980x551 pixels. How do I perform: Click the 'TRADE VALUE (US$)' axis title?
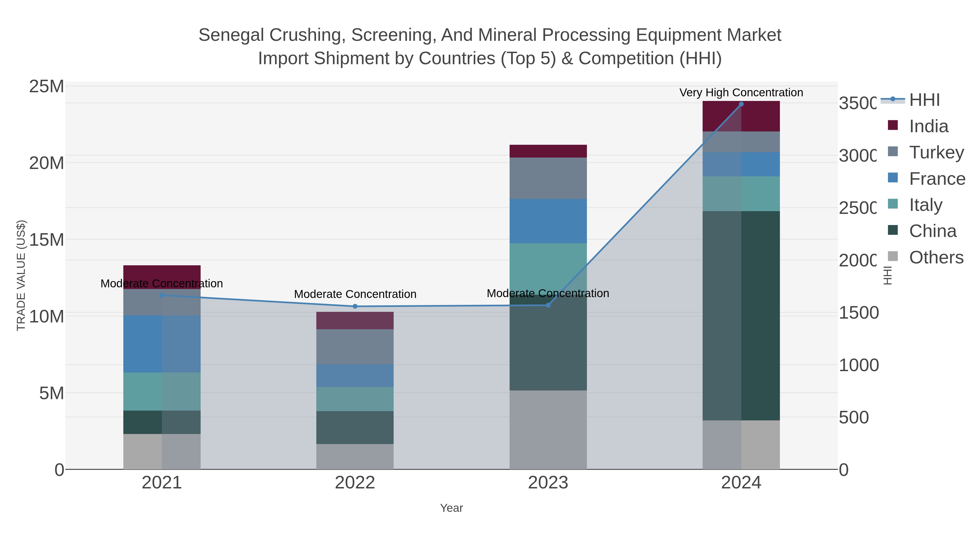(21, 275)
